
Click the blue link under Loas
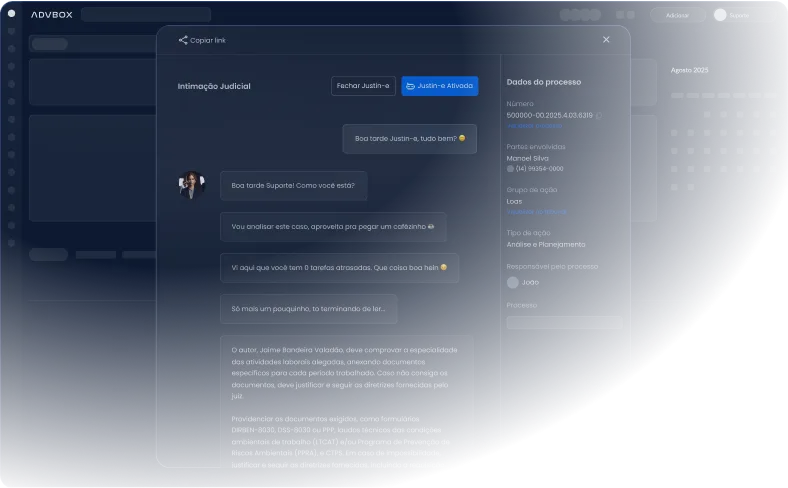coord(536,212)
